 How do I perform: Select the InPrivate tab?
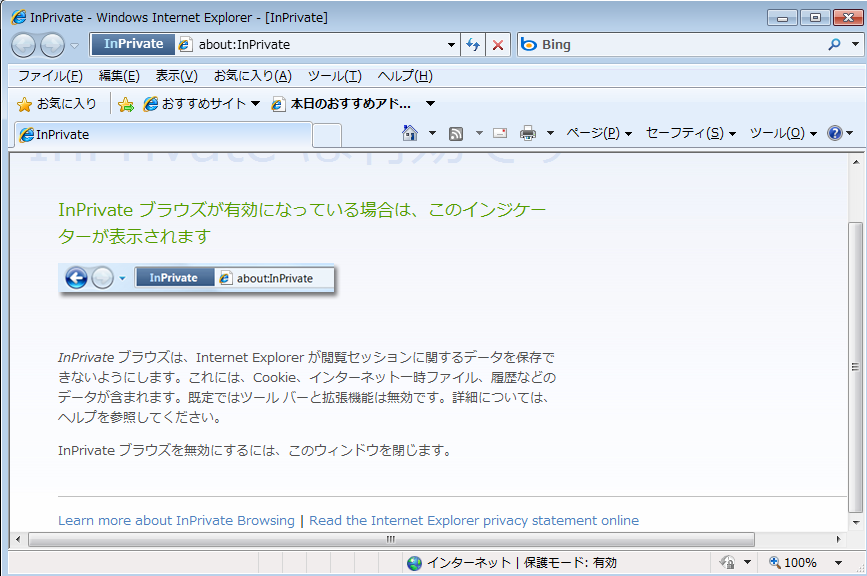click(x=163, y=135)
